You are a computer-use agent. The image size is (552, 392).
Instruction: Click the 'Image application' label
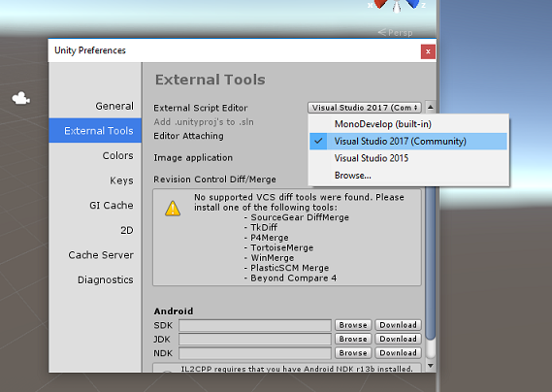[193, 158]
